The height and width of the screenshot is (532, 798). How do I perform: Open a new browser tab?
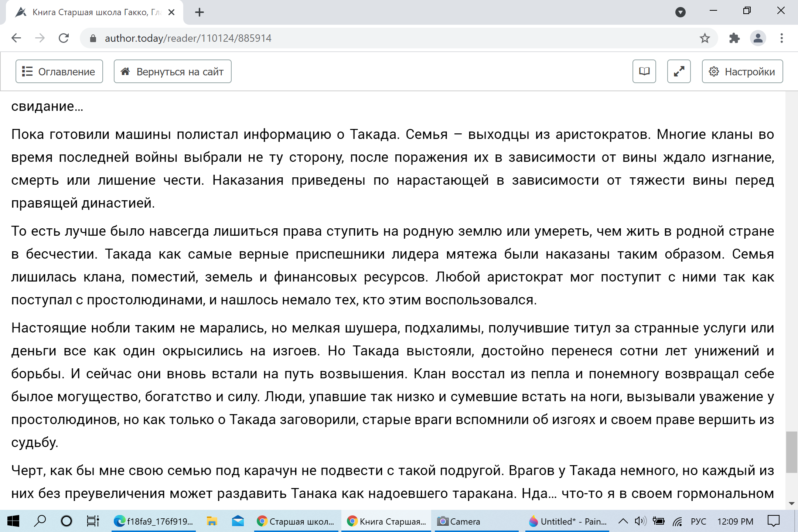199,12
